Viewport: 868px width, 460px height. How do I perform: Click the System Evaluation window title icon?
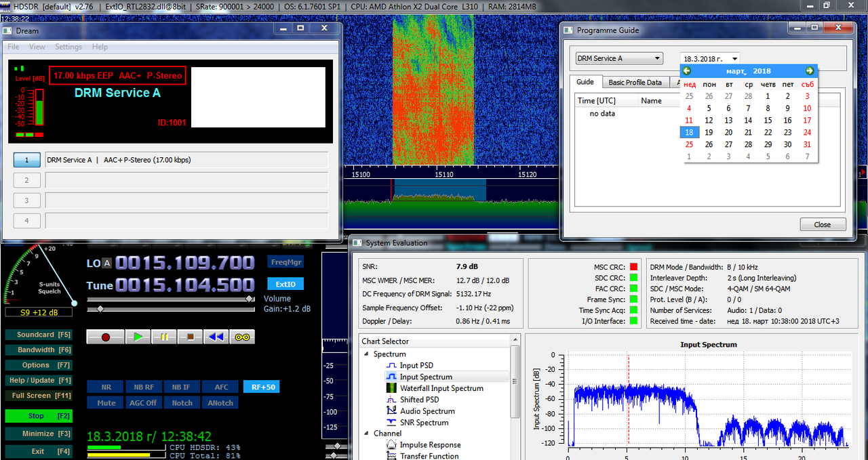click(357, 243)
